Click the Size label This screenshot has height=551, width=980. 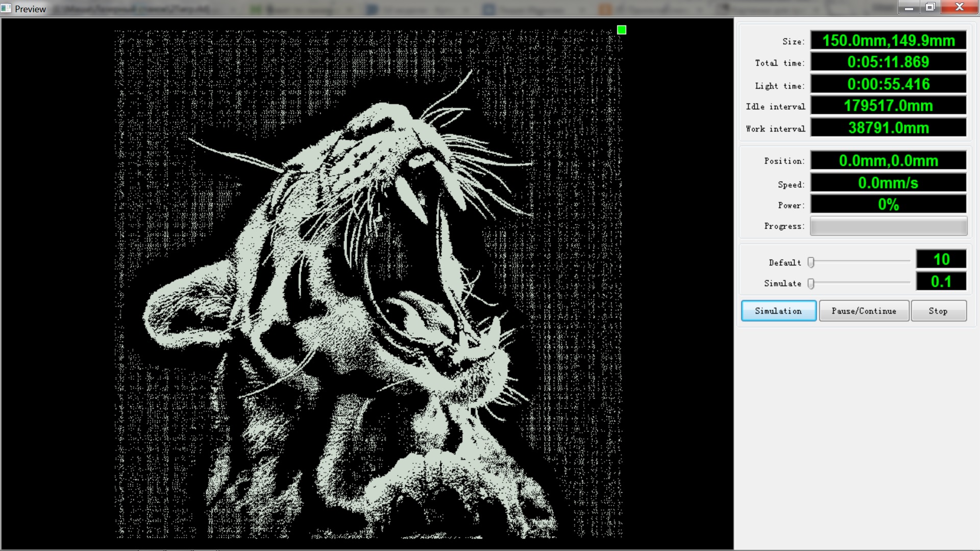[x=793, y=41]
